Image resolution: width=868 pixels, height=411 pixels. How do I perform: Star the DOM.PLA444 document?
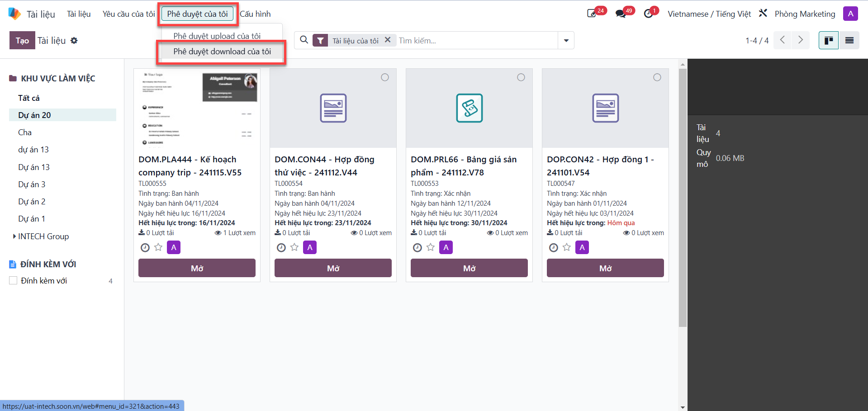(x=158, y=247)
